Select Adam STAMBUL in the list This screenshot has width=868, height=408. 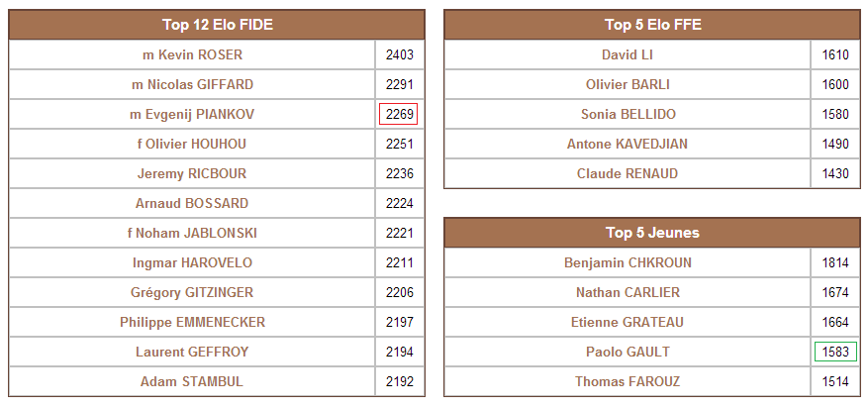coord(192,382)
